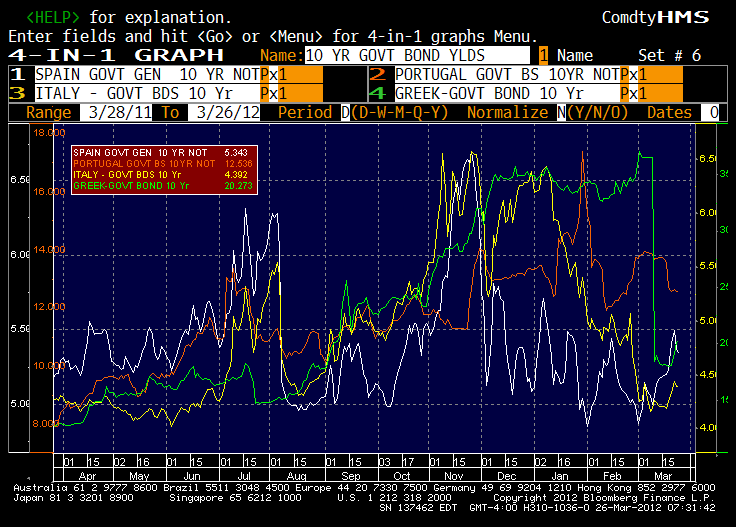Click the orange box before Name label
This screenshot has height=527, width=736.
tap(543, 55)
